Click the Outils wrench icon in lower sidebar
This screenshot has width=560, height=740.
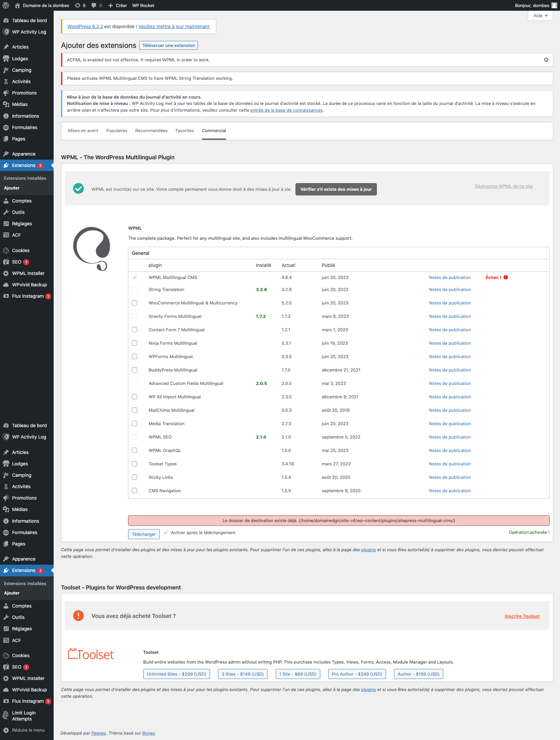(6, 617)
